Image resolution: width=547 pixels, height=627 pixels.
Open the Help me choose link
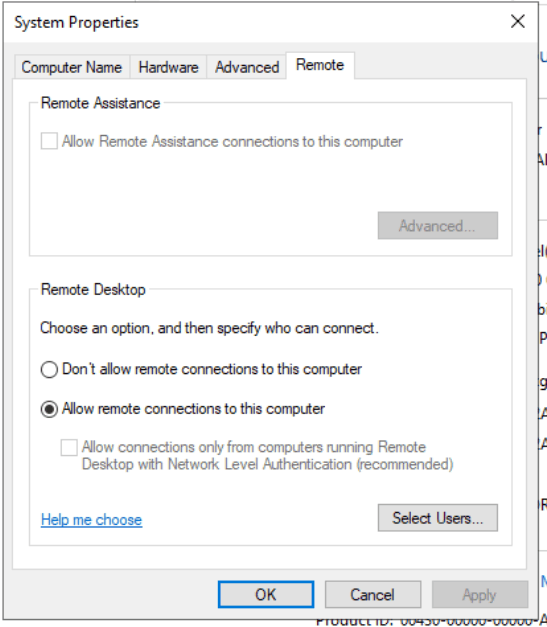click(92, 519)
